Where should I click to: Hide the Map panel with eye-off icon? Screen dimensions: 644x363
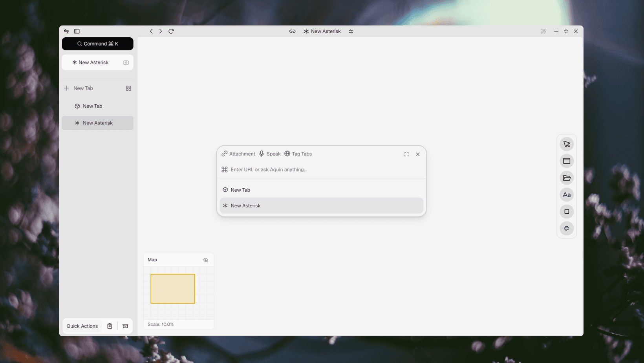click(x=206, y=260)
